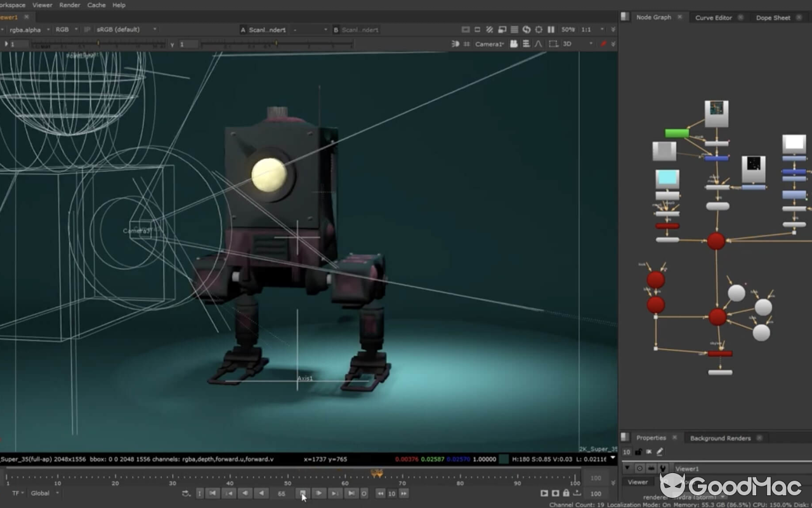Stop playback in the timeline
Image resolution: width=812 pixels, height=508 pixels.
pos(303,493)
